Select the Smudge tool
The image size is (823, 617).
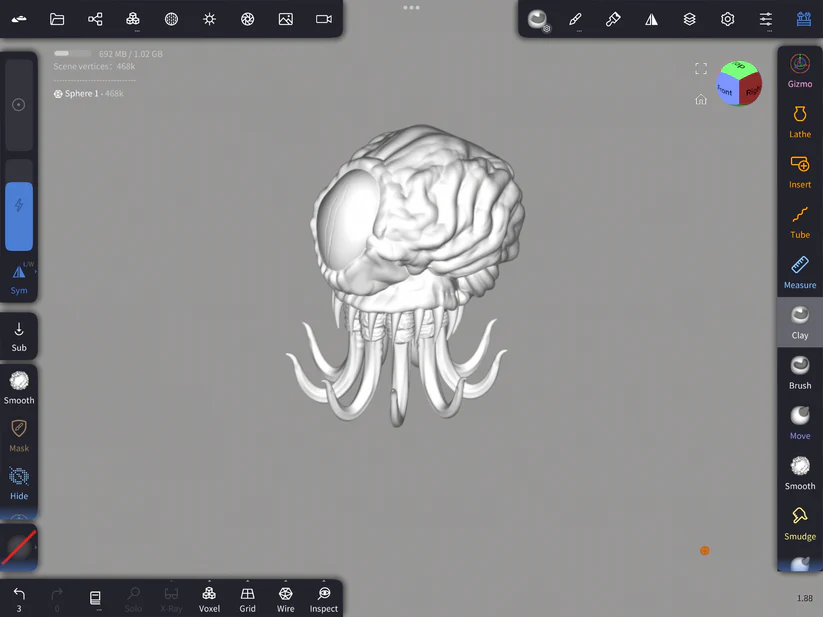pos(800,524)
